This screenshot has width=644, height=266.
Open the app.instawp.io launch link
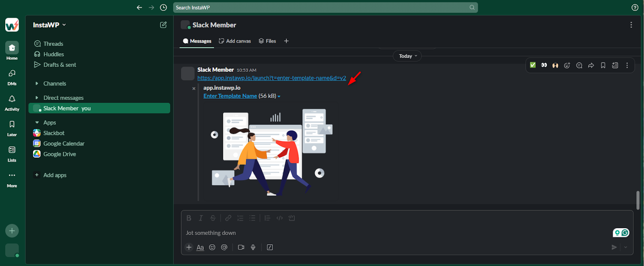272,78
